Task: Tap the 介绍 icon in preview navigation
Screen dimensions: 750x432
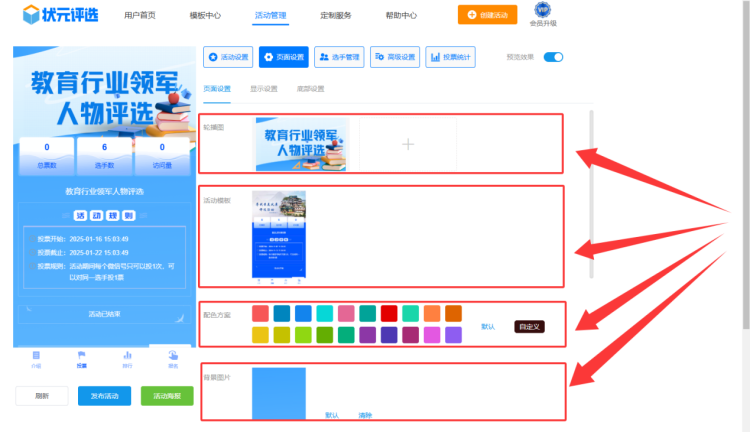Action: coord(36,356)
